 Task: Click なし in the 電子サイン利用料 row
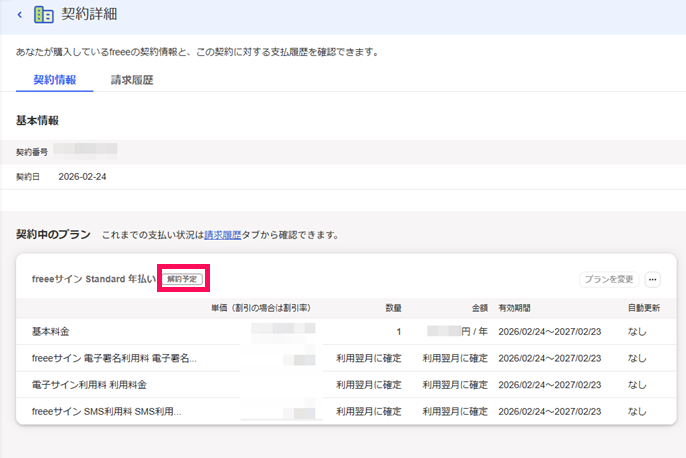point(637,385)
